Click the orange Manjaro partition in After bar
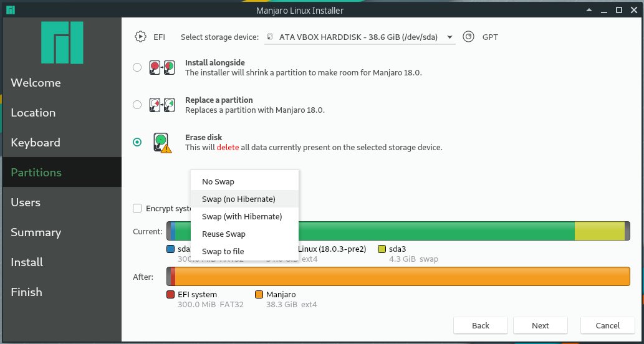 coord(399,276)
